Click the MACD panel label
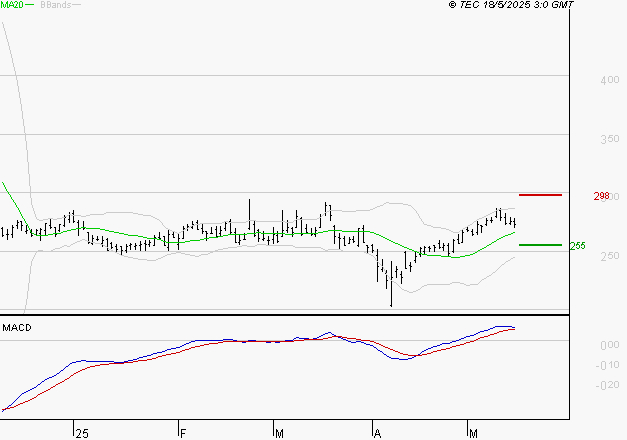Image resolution: width=627 pixels, height=440 pixels. pyautogui.click(x=16, y=327)
